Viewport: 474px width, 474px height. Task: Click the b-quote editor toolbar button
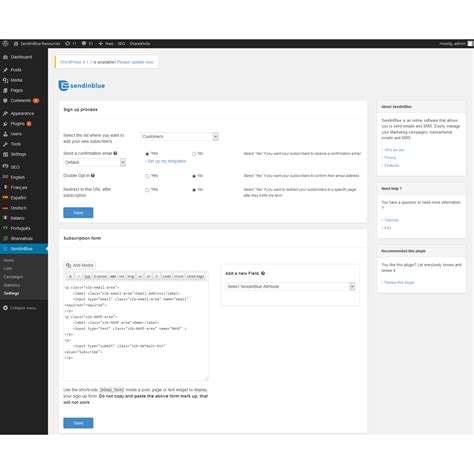100,277
